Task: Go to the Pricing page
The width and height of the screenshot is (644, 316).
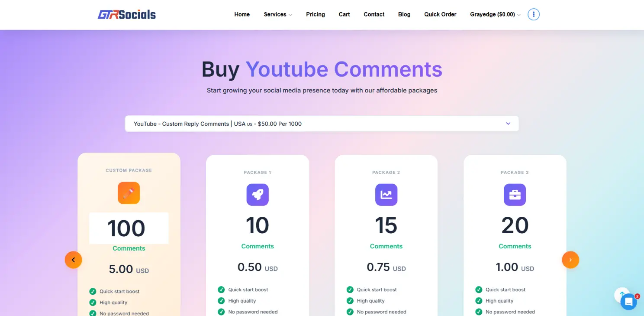Action: click(x=315, y=14)
